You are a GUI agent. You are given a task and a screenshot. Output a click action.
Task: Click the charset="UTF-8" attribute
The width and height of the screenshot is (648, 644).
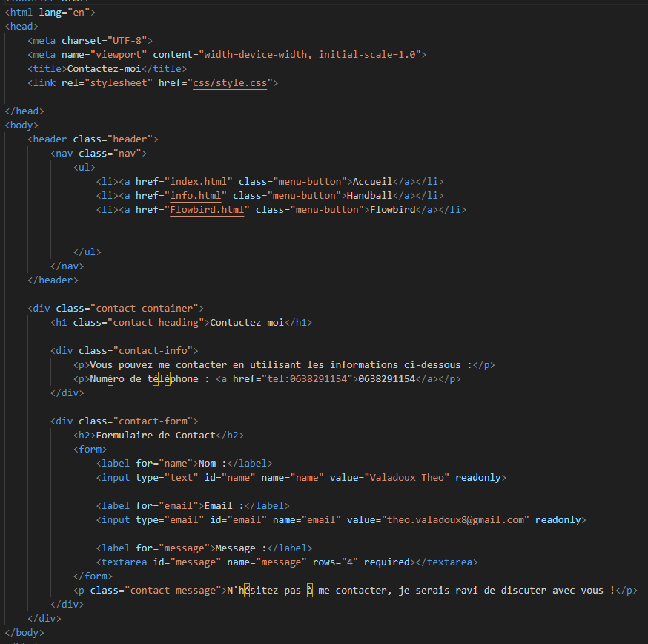click(105, 41)
